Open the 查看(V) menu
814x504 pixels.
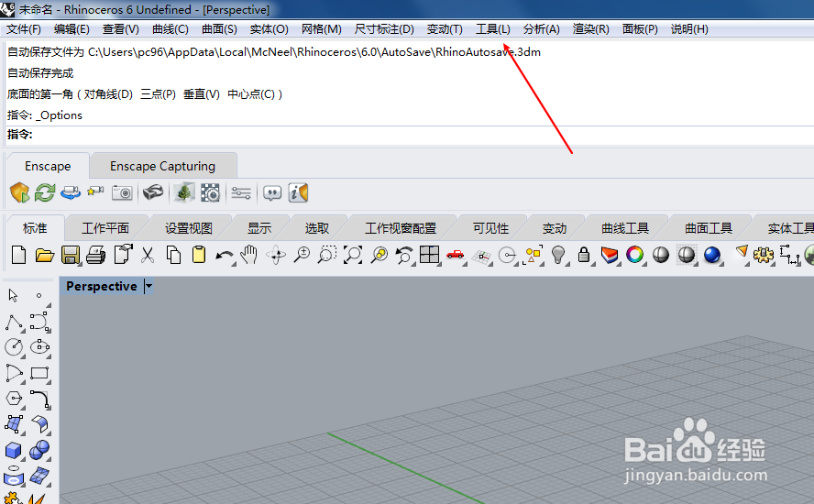[121, 29]
